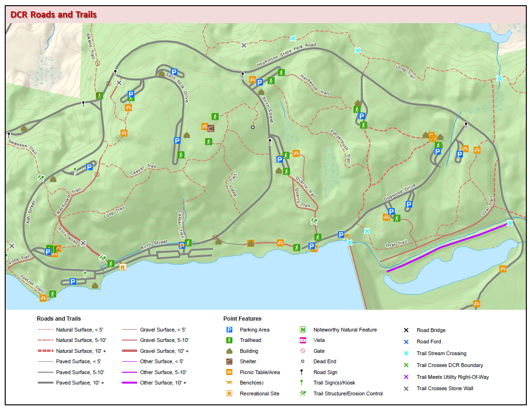
Task: Click the Vista icon in the legend
Action: pos(303,340)
